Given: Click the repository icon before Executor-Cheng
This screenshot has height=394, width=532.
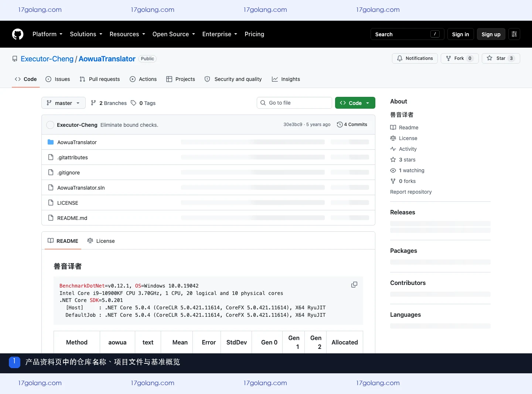Looking at the screenshot, I should coord(15,59).
